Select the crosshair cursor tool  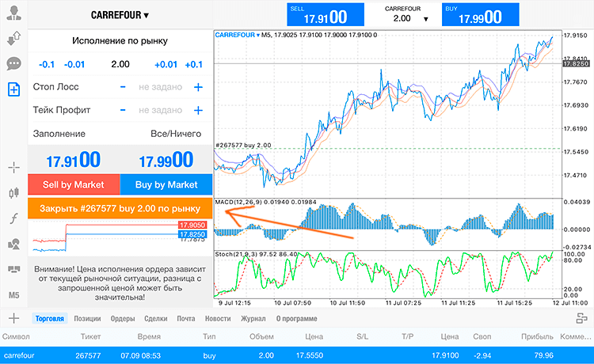[x=14, y=167]
